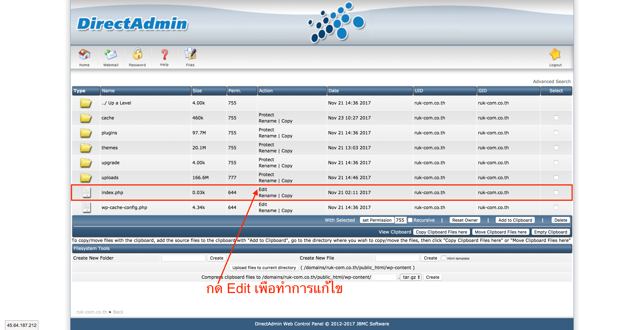The height and width of the screenshot is (330, 644).
Task: Tick the checkbox for the upgrade folder
Action: point(556,163)
